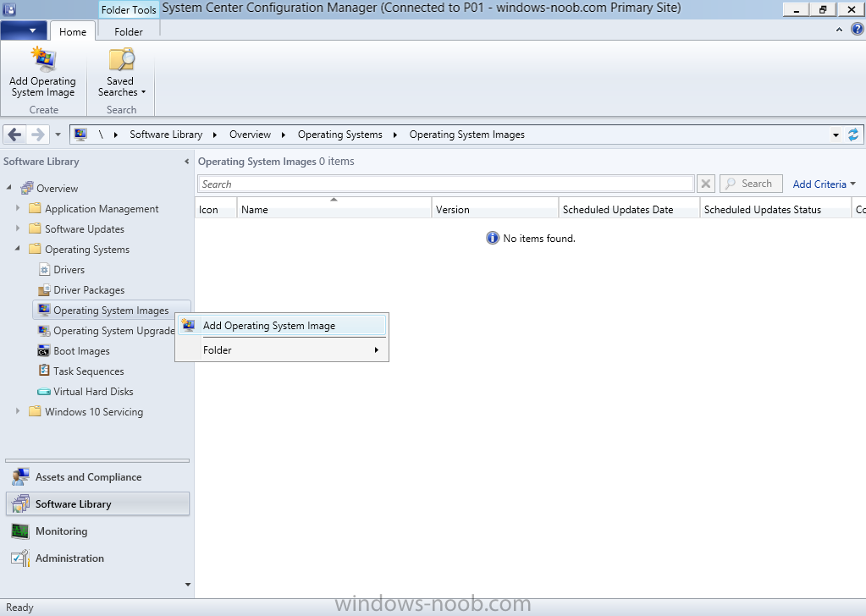Click Add Operating System Image ribbon icon
The width and height of the screenshot is (866, 616).
pos(44,59)
